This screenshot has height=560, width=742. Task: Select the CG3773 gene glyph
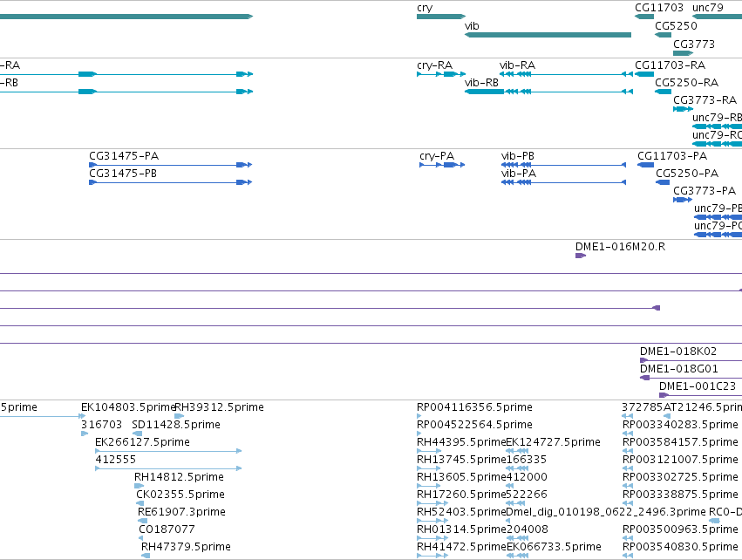pyautogui.click(x=683, y=53)
